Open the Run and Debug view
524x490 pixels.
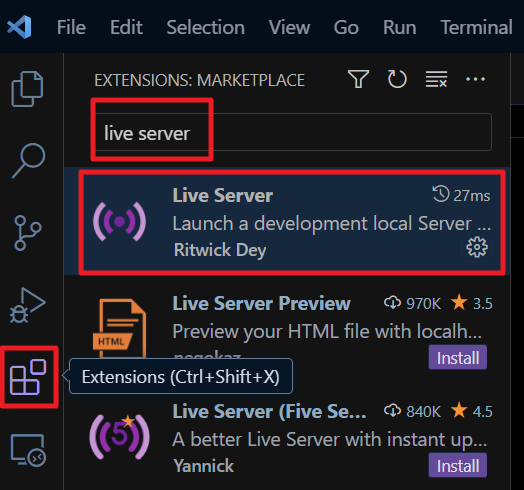point(28,305)
